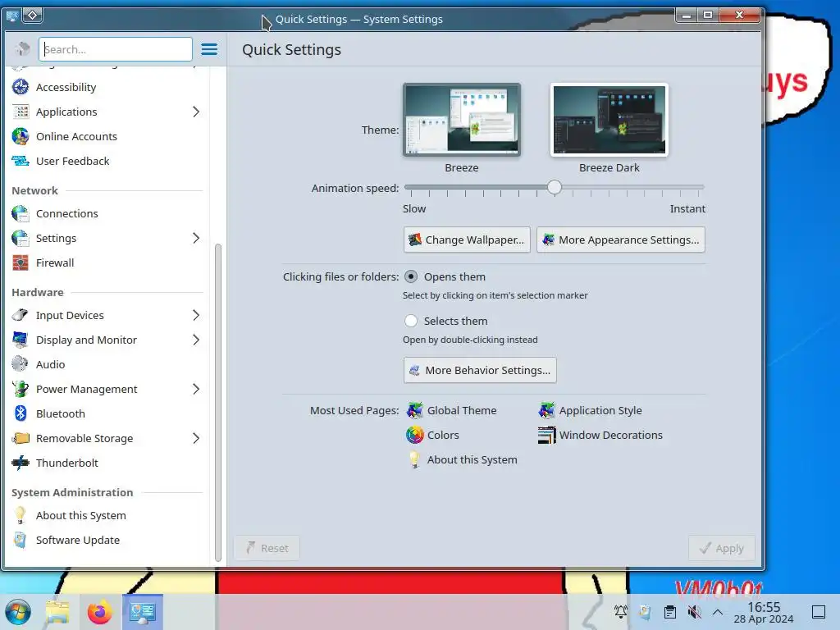Viewport: 840px width, 630px height.
Task: Expand the Removable Storage chevron
Action: coord(196,438)
